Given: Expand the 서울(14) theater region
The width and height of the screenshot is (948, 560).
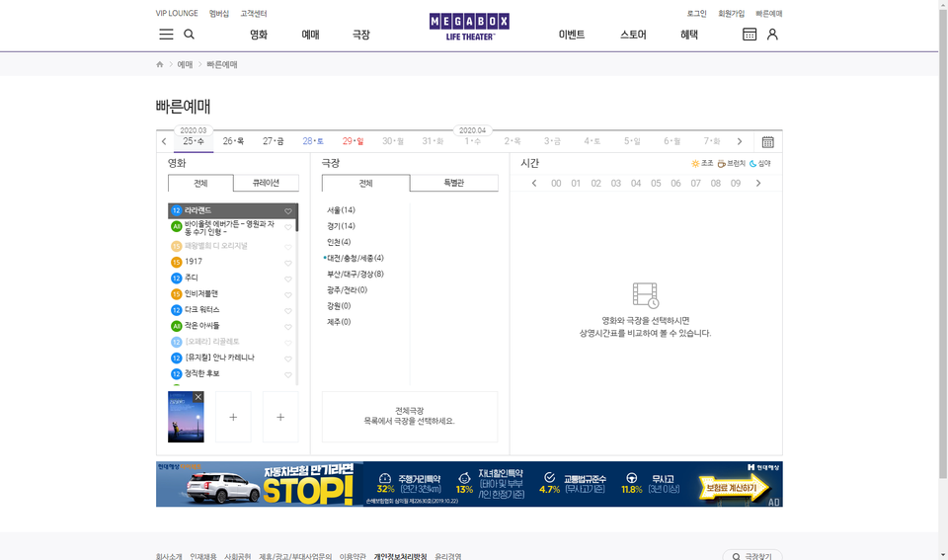Looking at the screenshot, I should coord(341,210).
